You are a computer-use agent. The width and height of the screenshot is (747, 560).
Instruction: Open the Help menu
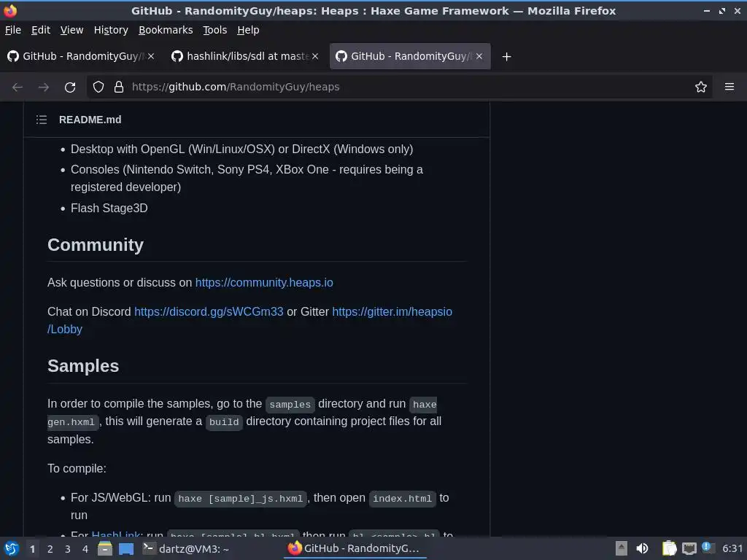coord(248,30)
